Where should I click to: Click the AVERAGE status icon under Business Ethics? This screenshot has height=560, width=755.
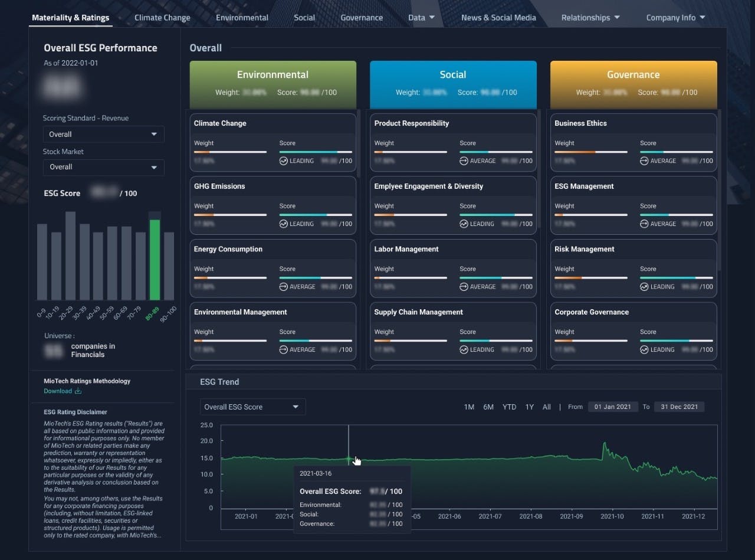click(644, 161)
